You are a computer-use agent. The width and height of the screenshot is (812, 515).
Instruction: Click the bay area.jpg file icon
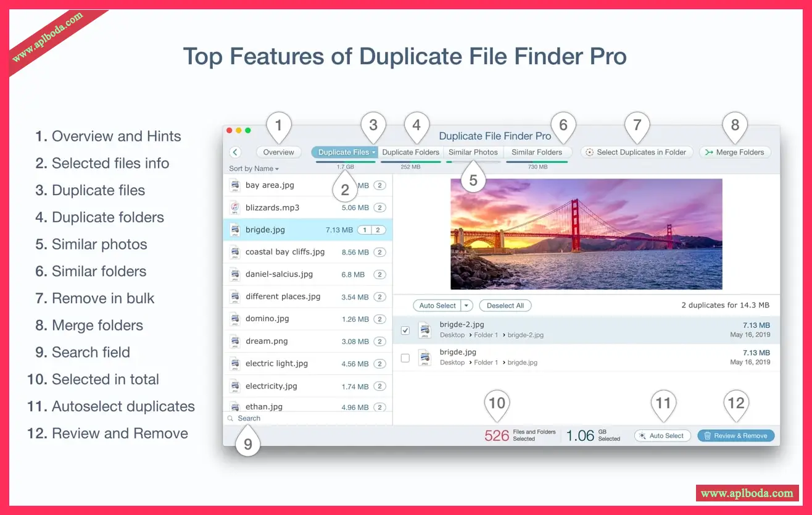point(234,185)
